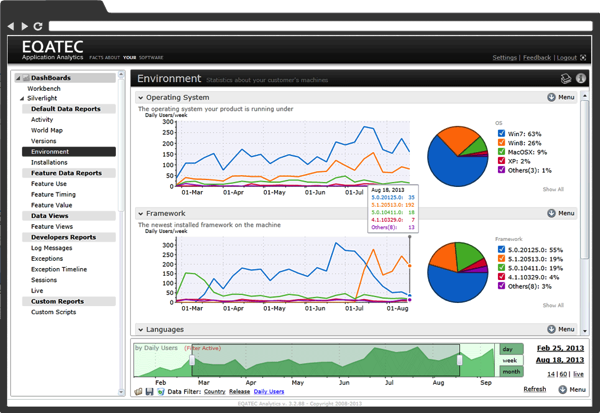Go back with the browser back arrow

pos(11,26)
